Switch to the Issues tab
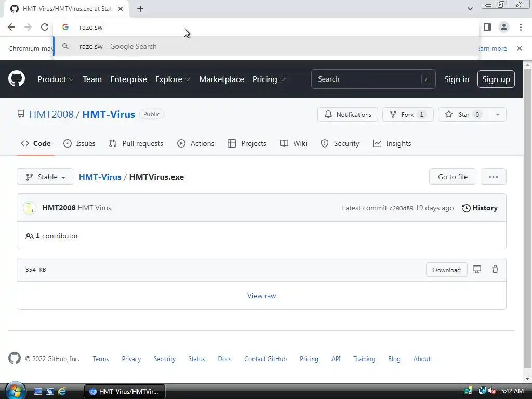532x399 pixels. point(79,143)
